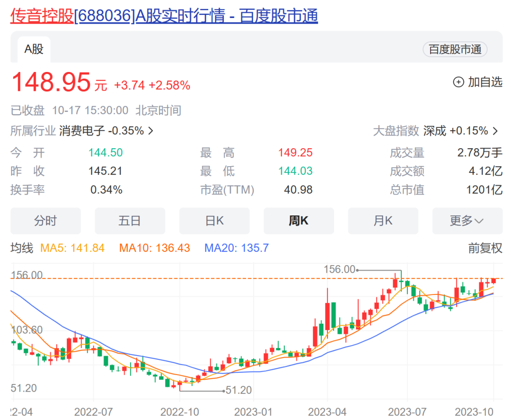Switch to the 日K chart tab
The height and width of the screenshot is (420, 511).
(x=214, y=221)
